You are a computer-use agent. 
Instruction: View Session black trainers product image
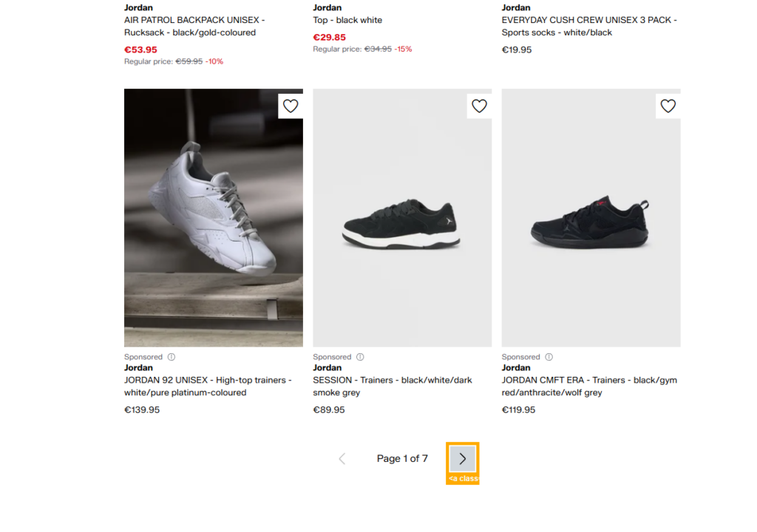[402, 218]
